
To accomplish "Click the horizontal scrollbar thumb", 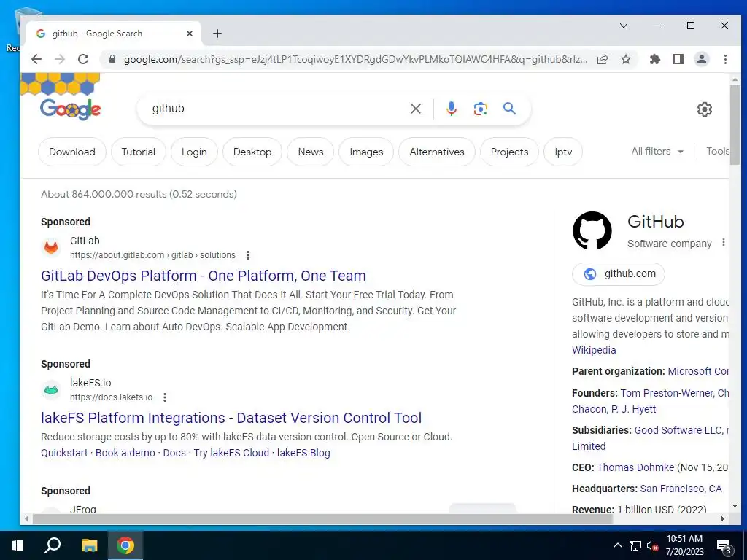I will (322, 518).
